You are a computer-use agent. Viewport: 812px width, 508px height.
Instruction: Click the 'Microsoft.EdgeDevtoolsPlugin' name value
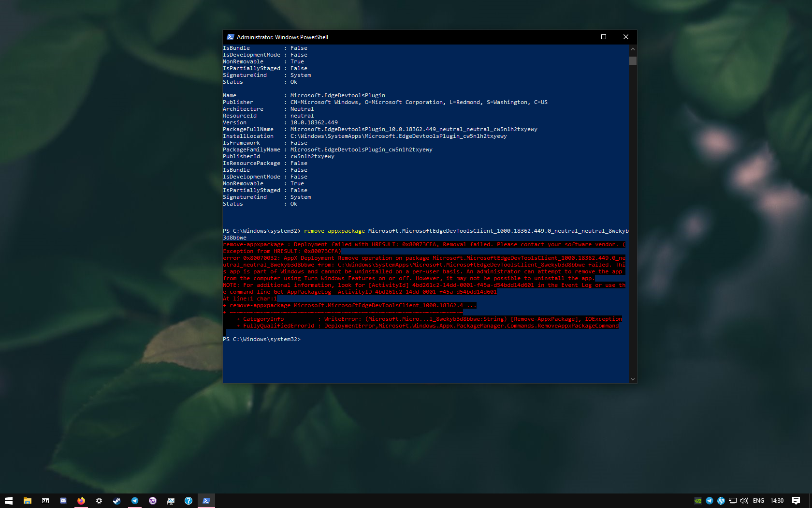pyautogui.click(x=338, y=96)
